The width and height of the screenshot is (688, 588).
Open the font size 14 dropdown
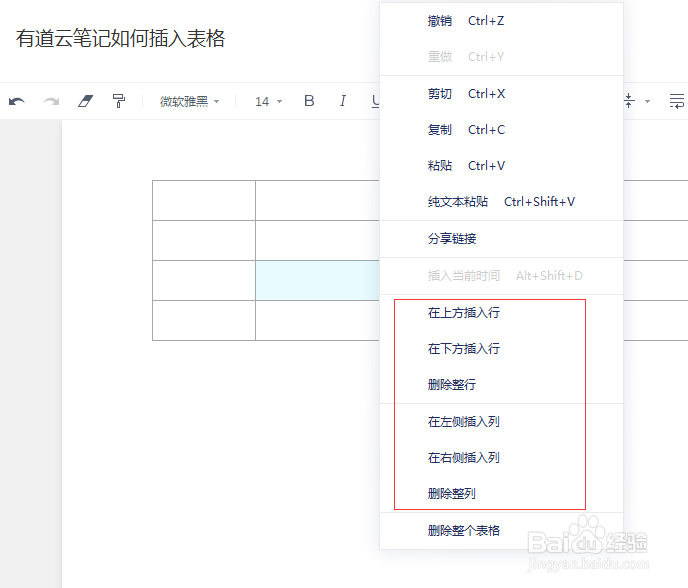268,101
